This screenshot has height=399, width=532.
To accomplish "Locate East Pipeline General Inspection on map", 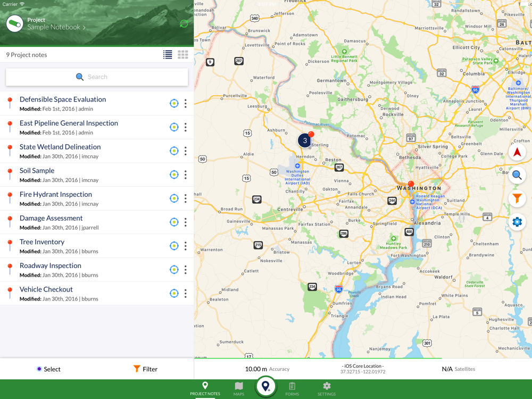I will coord(174,127).
